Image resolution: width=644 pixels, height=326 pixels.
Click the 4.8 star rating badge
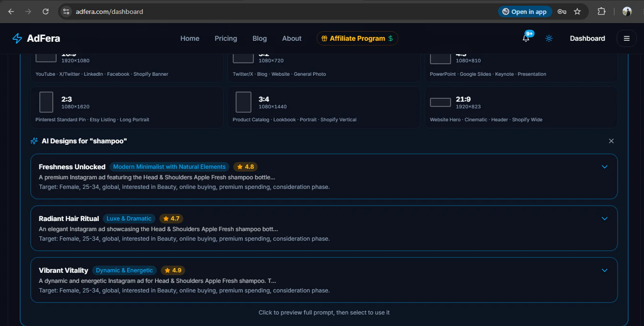pos(246,167)
